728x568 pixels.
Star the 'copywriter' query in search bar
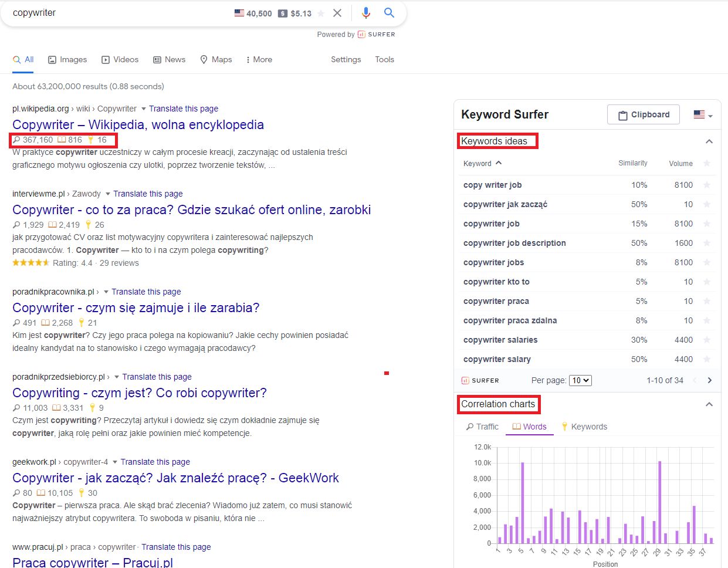point(321,13)
